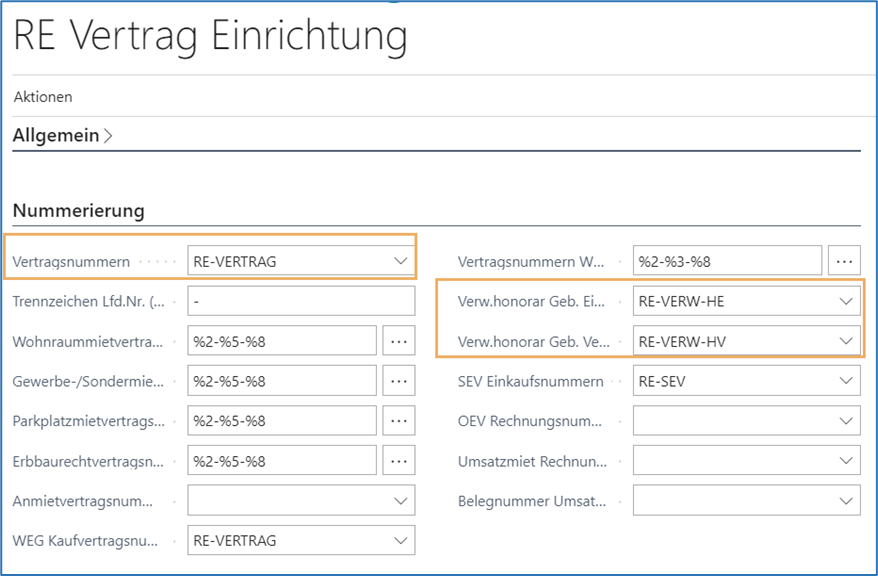The height and width of the screenshot is (576, 878).
Task: Click ellipsis for Gewerbe-/Sondermiet number series
Action: click(399, 380)
